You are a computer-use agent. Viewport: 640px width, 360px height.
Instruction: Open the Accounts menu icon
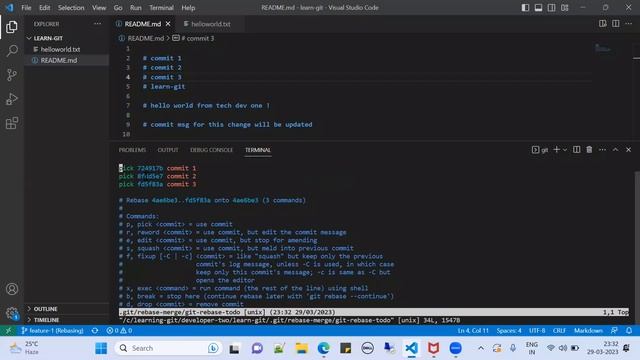[12, 289]
